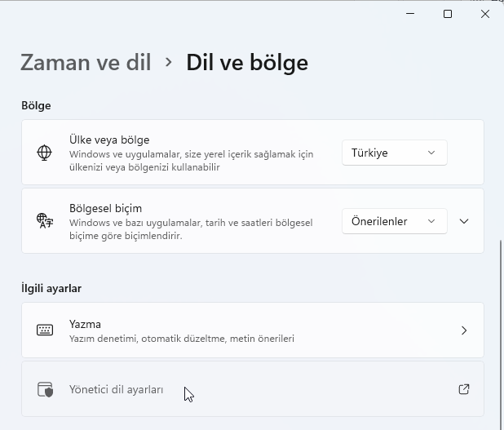Viewport: 504px width, 430px height.
Task: Click the external link icon for Yönetici dil ayarları
Action: [x=464, y=389]
